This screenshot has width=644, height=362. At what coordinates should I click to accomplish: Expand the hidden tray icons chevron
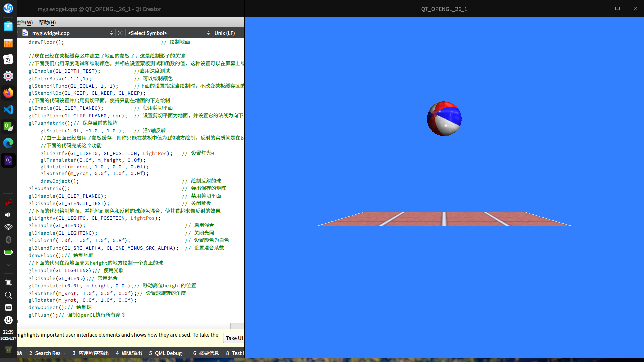tap(8, 265)
